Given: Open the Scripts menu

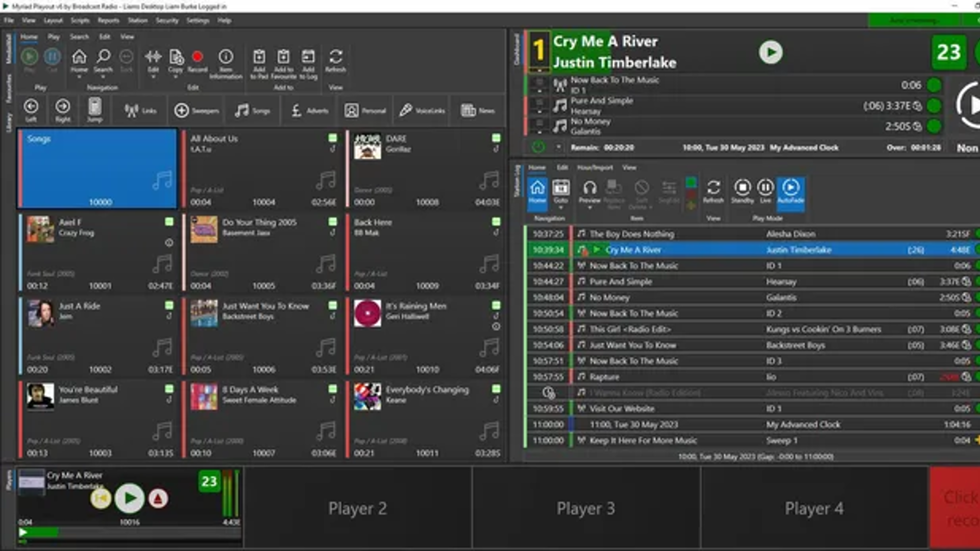Looking at the screenshot, I should tap(80, 20).
